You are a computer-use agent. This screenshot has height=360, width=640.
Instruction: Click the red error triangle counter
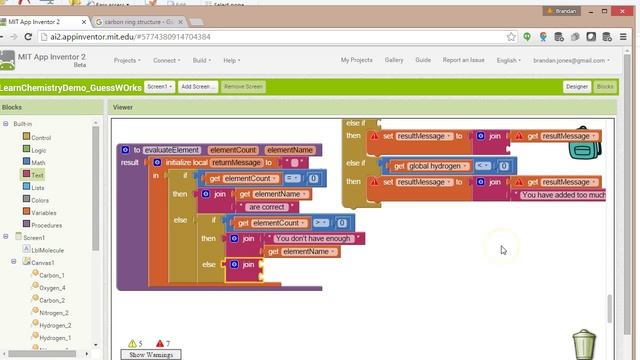tap(160, 343)
